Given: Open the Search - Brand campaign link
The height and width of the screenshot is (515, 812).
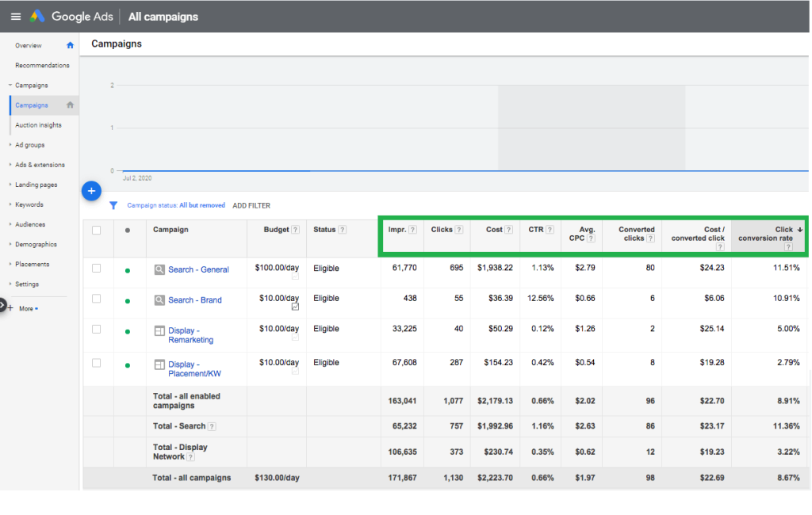Looking at the screenshot, I should click(x=195, y=300).
